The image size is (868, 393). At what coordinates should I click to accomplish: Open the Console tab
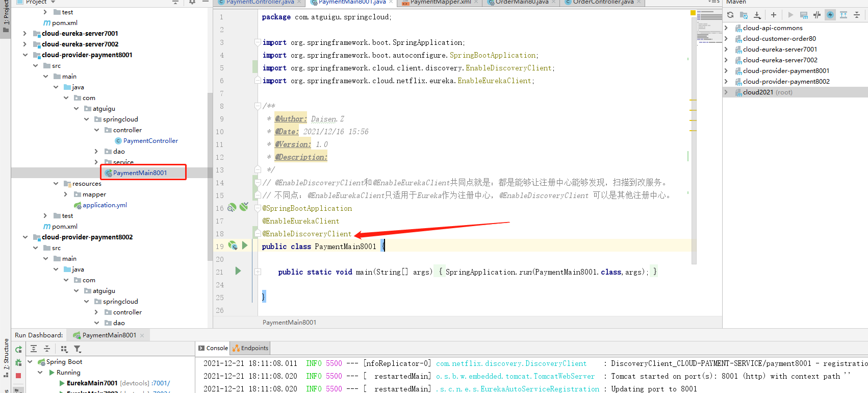point(213,348)
